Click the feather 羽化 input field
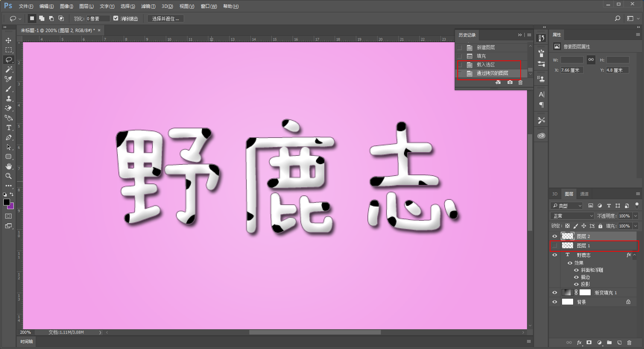The width and height of the screenshot is (644, 349). coord(98,18)
